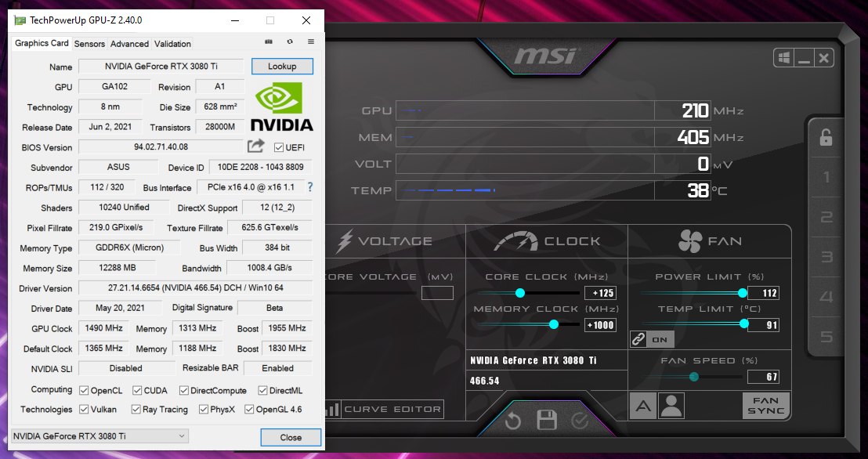Save settings with the floppy disk icon
Viewport: 868px width, 459px height.
tap(546, 421)
